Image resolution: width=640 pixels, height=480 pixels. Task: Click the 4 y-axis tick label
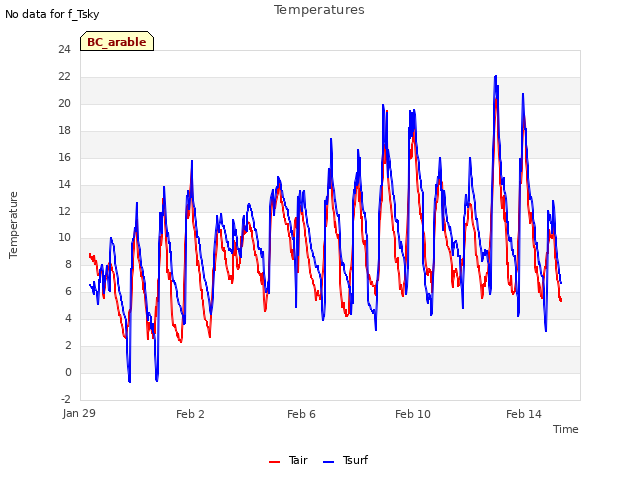click(x=68, y=318)
